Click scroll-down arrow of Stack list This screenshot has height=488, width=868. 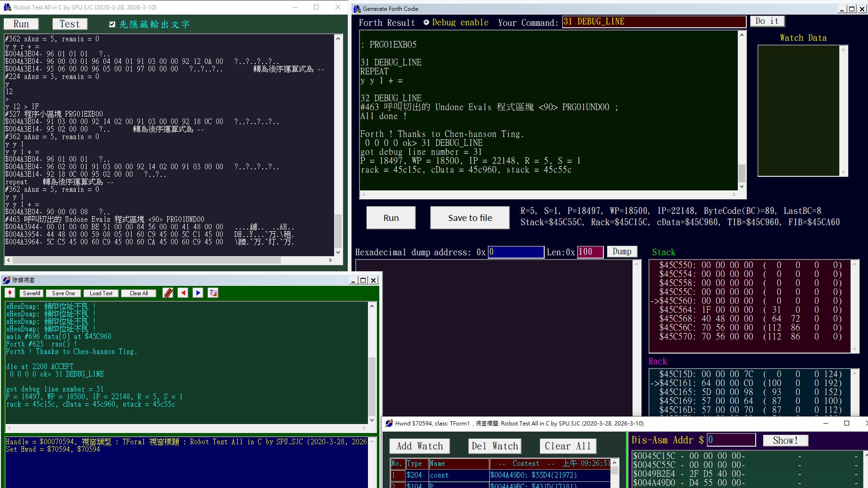click(854, 349)
